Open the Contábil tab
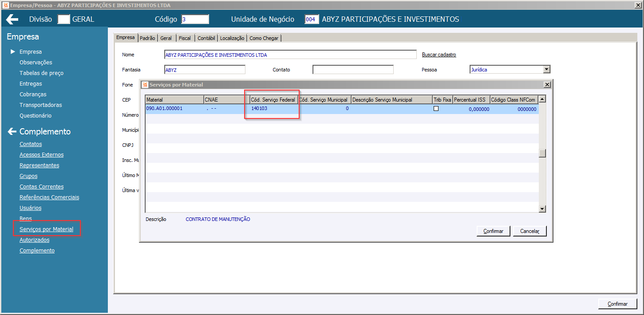Image resolution: width=644 pixels, height=315 pixels. tap(206, 38)
